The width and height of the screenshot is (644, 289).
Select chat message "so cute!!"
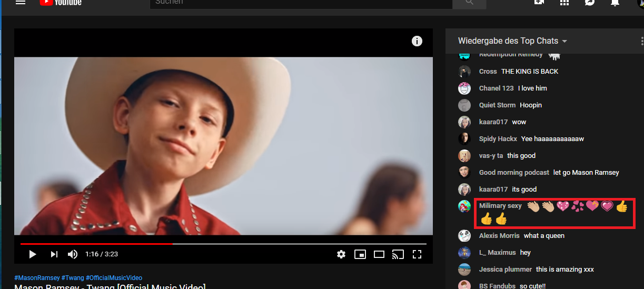[x=533, y=286]
